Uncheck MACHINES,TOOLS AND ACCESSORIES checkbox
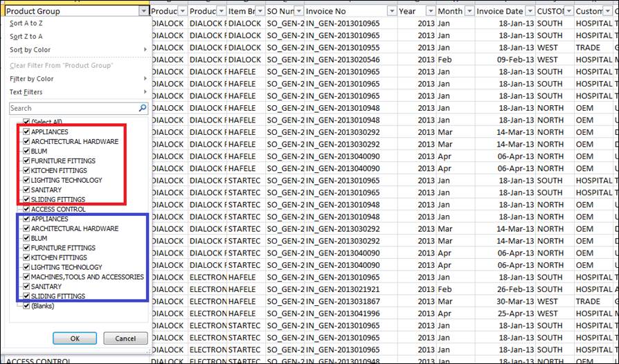Image resolution: width=619 pixels, height=364 pixels. coord(26,277)
